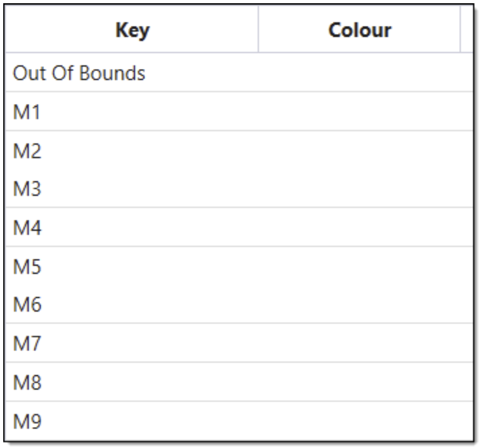Click the Colour column header

(x=359, y=30)
